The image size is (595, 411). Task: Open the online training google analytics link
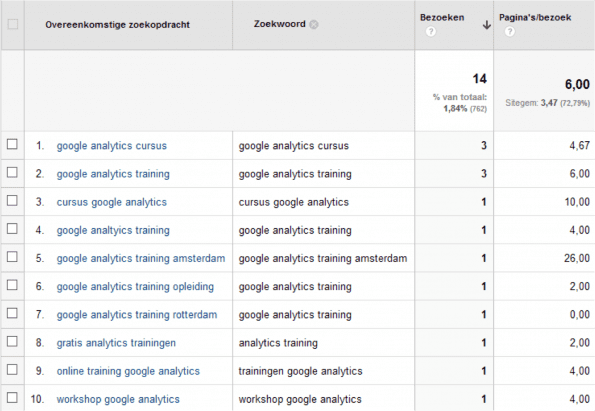[x=128, y=371]
